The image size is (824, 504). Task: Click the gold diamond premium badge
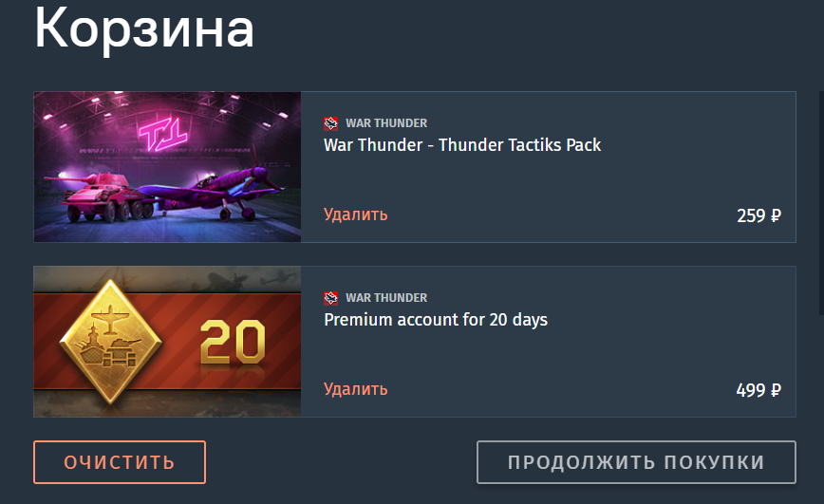coord(110,342)
